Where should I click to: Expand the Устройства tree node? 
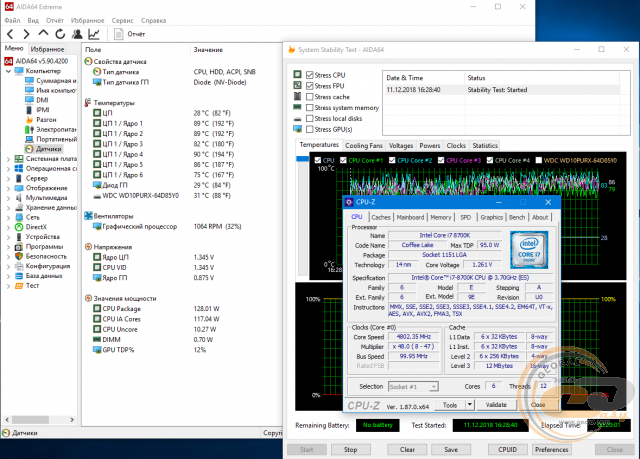(x=8, y=237)
